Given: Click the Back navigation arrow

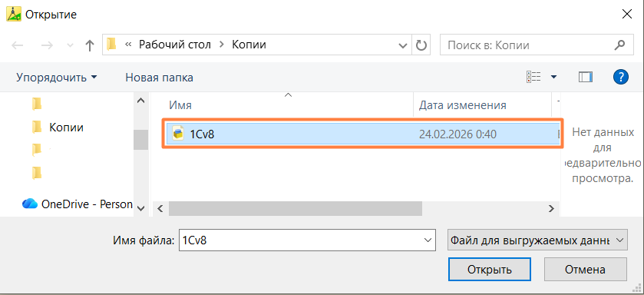Looking at the screenshot, I should (x=17, y=45).
